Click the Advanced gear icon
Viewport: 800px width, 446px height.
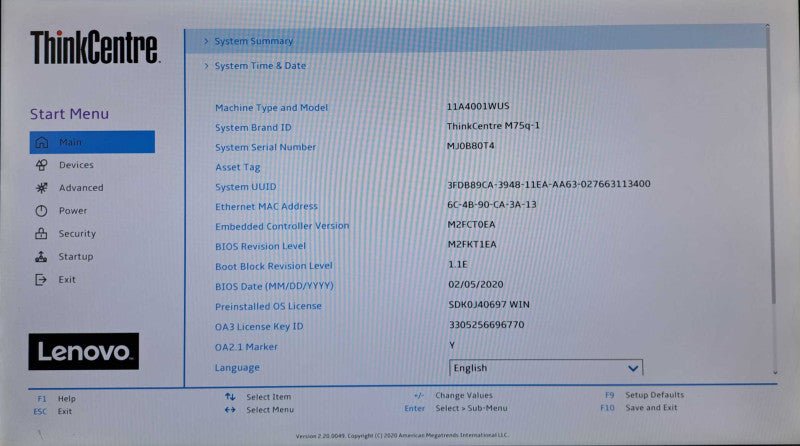click(41, 188)
